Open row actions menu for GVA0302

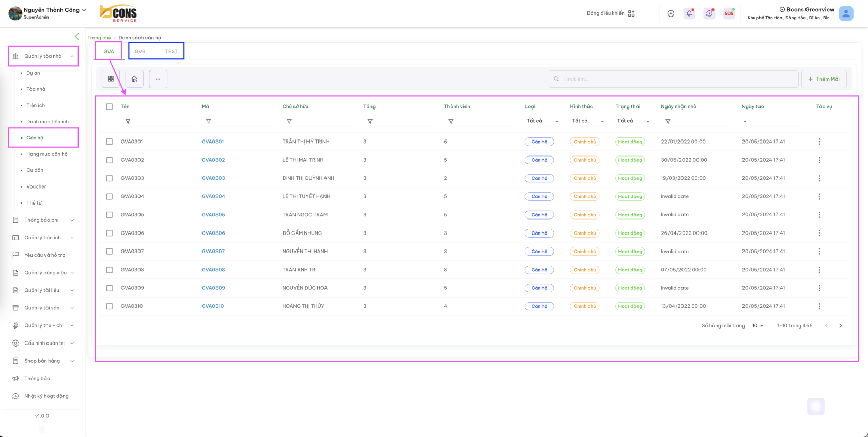click(x=819, y=160)
